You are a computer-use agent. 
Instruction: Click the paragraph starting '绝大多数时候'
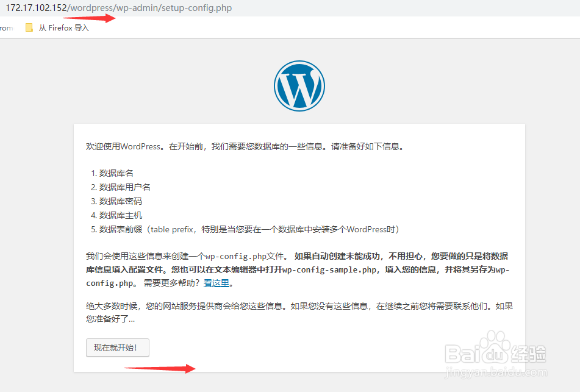coord(299,312)
